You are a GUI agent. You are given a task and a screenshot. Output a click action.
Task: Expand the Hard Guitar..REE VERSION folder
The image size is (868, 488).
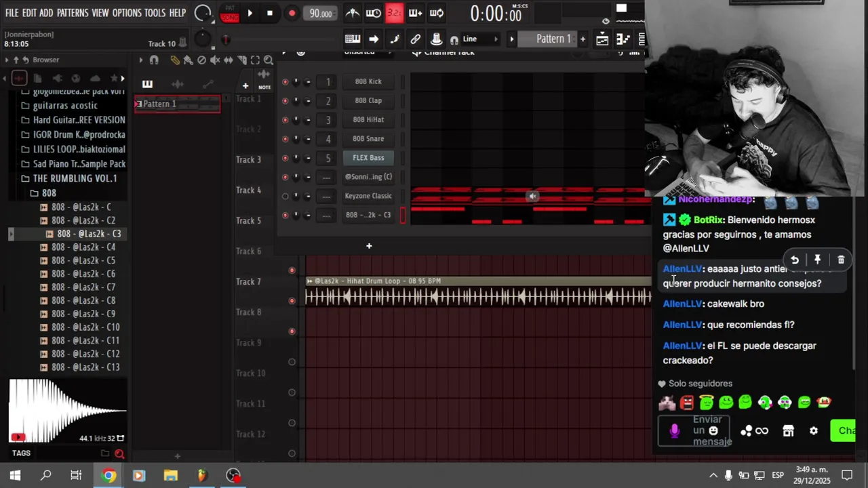[79, 120]
